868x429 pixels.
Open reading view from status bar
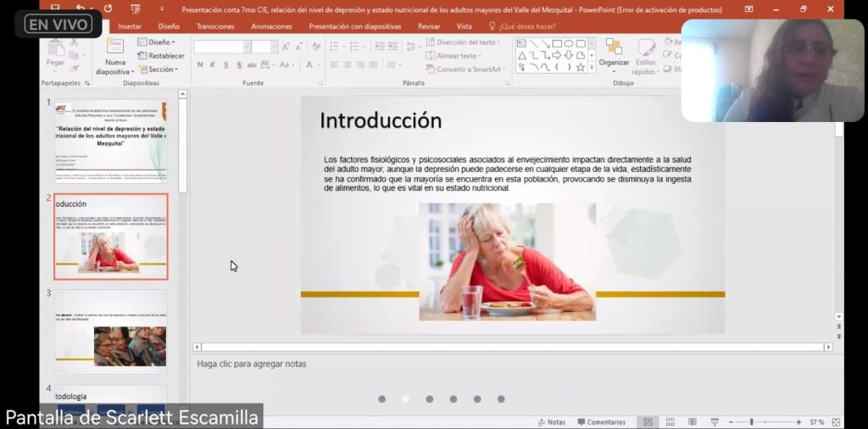point(693,422)
